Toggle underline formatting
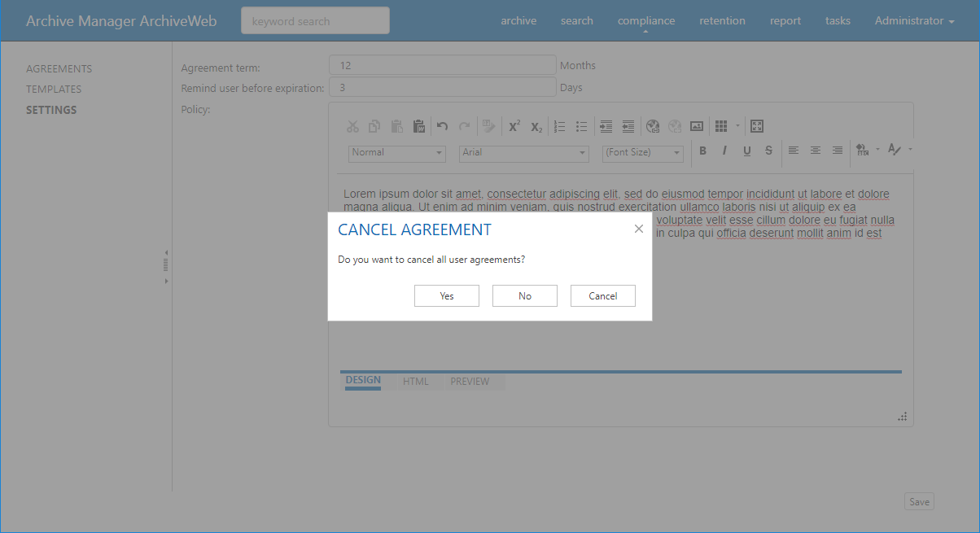 pyautogui.click(x=746, y=151)
